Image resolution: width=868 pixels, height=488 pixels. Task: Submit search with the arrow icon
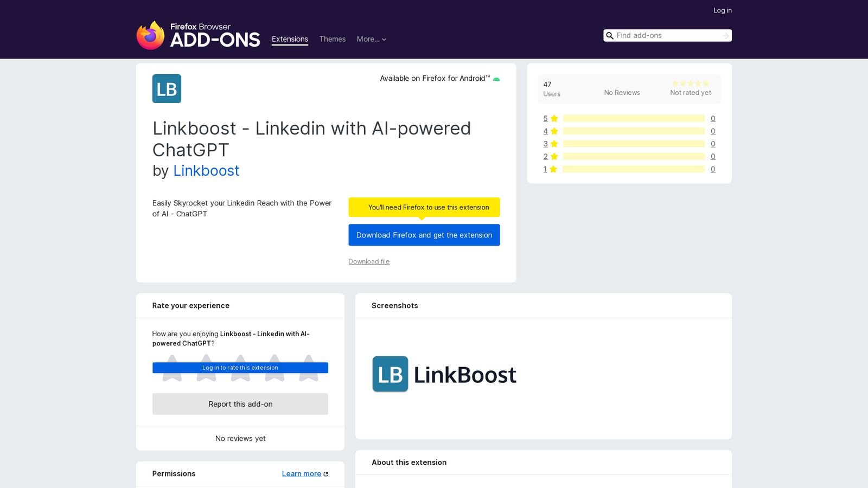tap(725, 36)
